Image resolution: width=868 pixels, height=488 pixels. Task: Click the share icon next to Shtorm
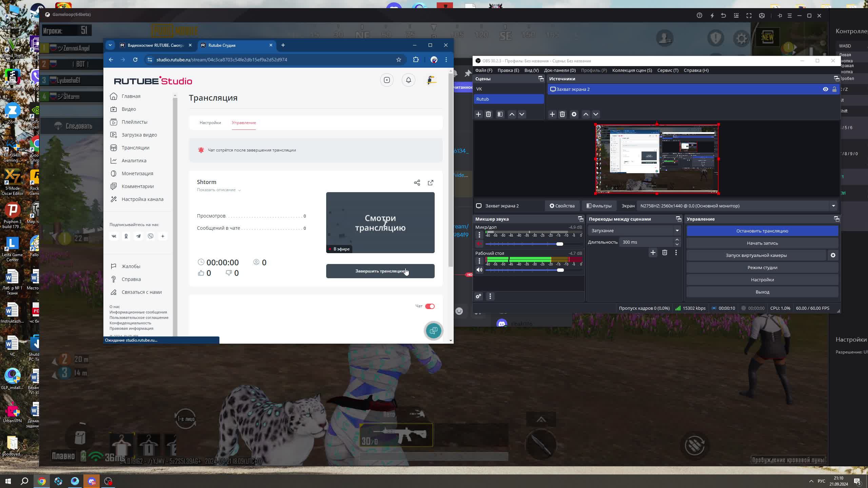point(417,183)
